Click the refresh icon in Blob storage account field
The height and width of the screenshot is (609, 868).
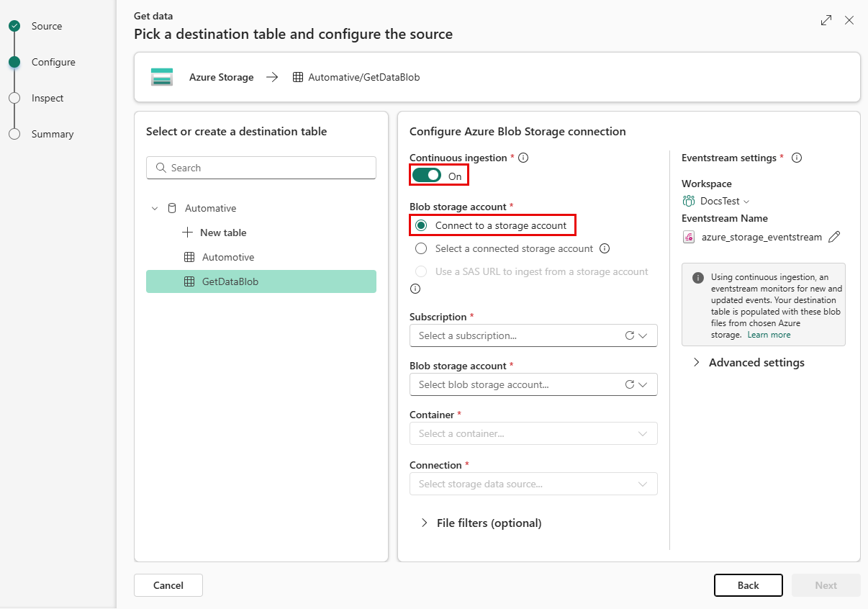[630, 384]
